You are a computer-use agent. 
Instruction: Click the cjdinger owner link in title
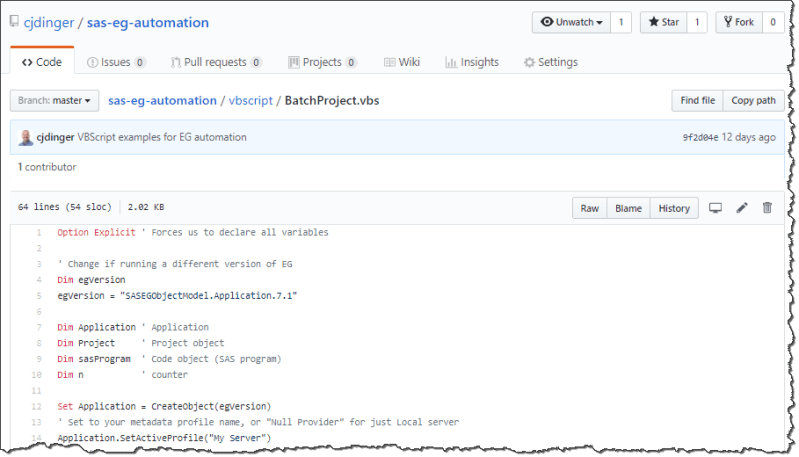pyautogui.click(x=49, y=22)
